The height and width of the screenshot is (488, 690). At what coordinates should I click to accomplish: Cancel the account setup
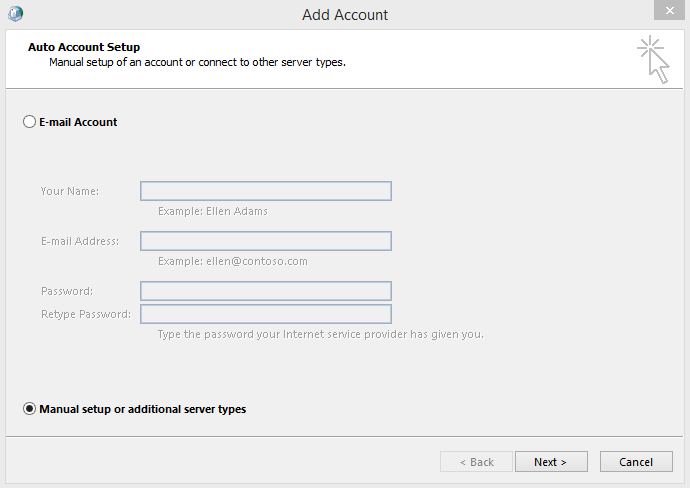click(636, 462)
